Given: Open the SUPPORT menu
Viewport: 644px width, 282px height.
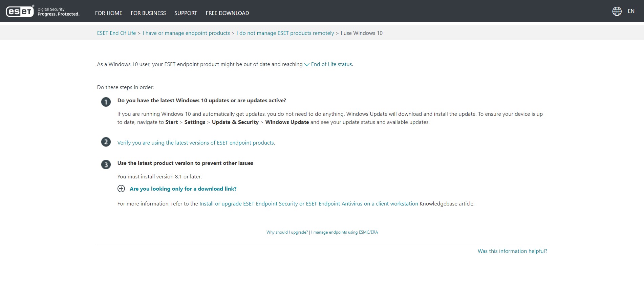Looking at the screenshot, I should [186, 13].
